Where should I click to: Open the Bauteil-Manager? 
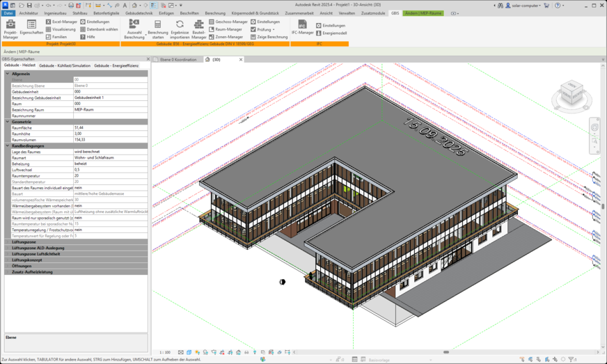click(x=198, y=29)
